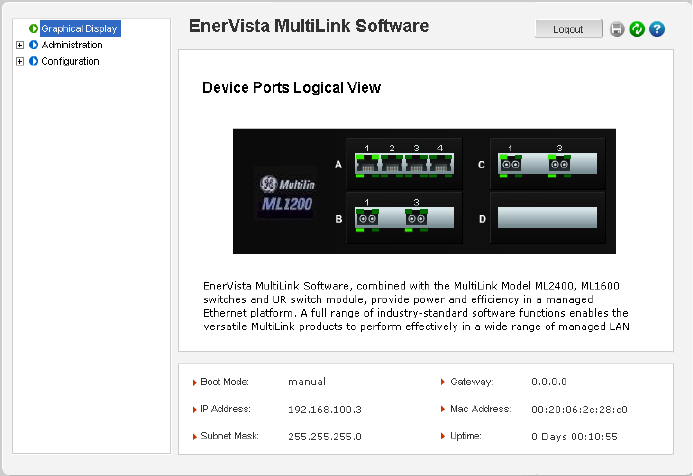
Task: Click the Boot Mode label
Action: [225, 381]
